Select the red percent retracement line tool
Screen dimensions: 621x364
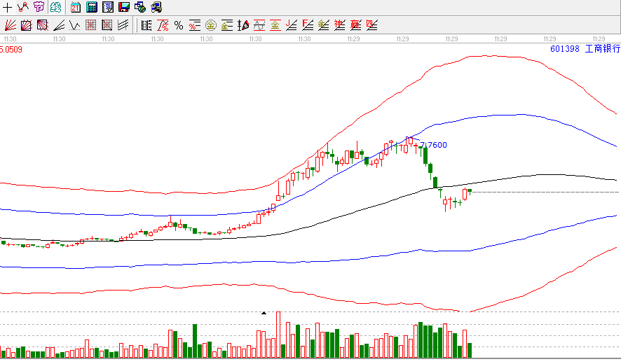coord(163,25)
